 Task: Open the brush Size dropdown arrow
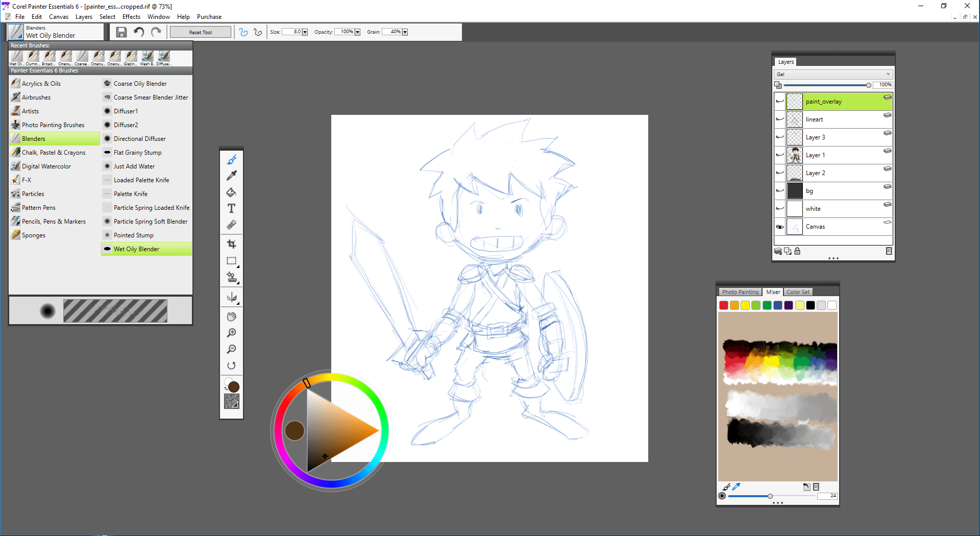[305, 32]
